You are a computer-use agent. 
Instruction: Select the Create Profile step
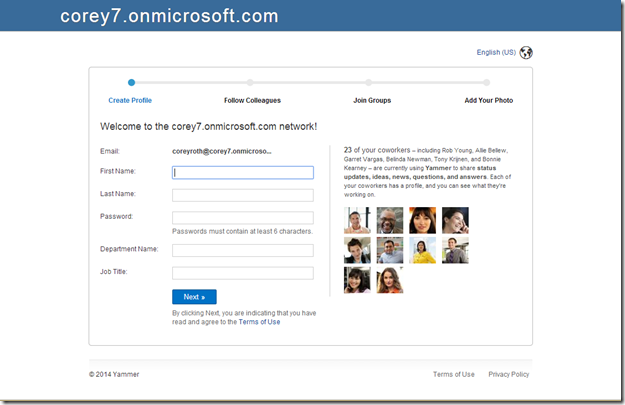(130, 100)
